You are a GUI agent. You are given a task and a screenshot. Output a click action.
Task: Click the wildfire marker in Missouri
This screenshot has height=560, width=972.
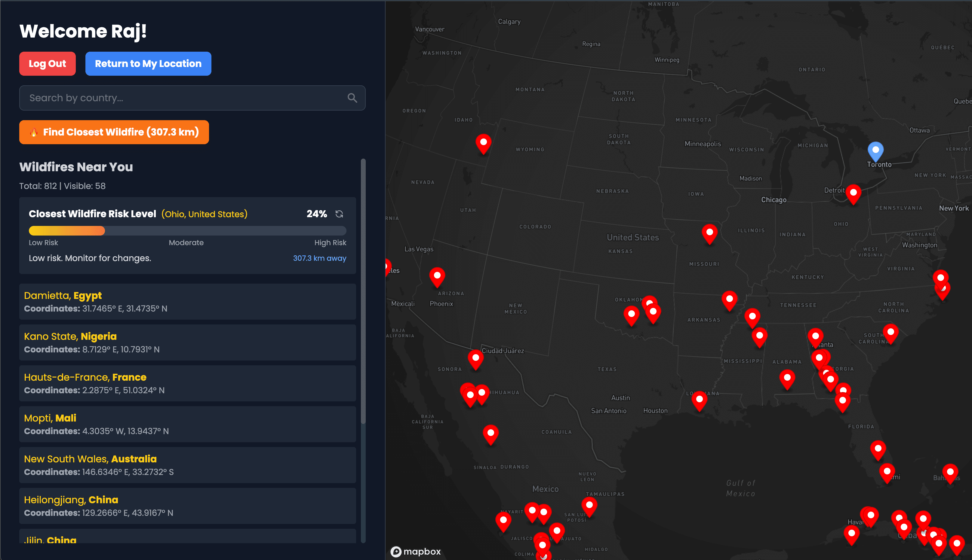(709, 233)
